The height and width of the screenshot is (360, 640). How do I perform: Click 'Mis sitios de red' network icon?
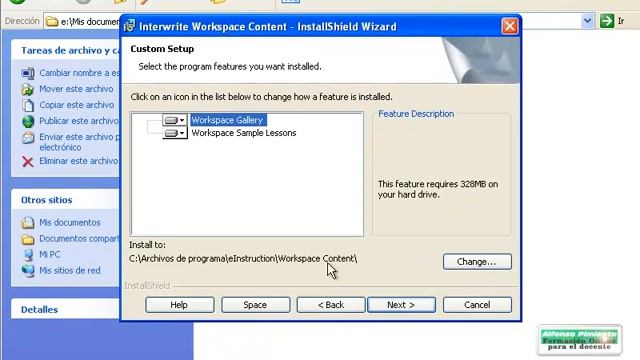pos(28,271)
